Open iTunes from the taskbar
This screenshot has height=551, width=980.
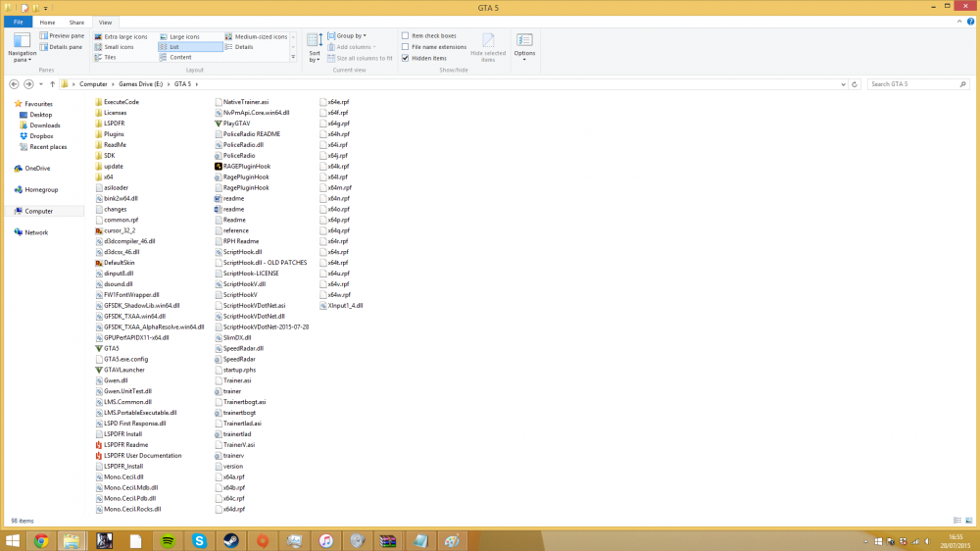pyautogui.click(x=325, y=540)
